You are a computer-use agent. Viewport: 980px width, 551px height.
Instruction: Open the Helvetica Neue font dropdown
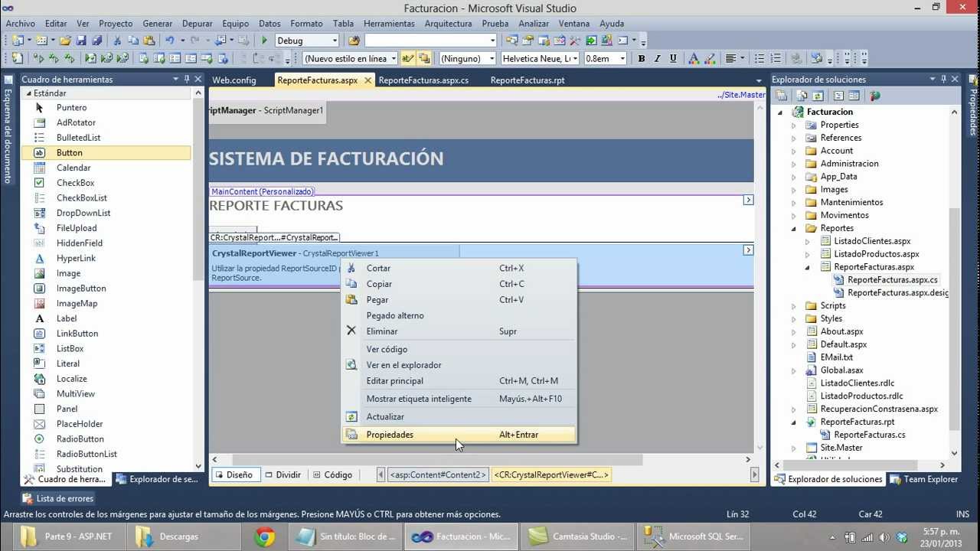(573, 58)
